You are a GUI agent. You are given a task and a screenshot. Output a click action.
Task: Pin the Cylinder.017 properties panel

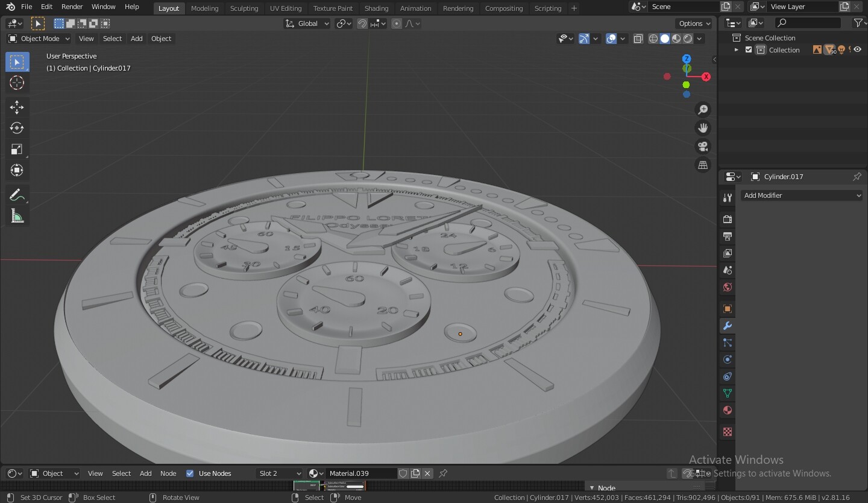pos(857,177)
